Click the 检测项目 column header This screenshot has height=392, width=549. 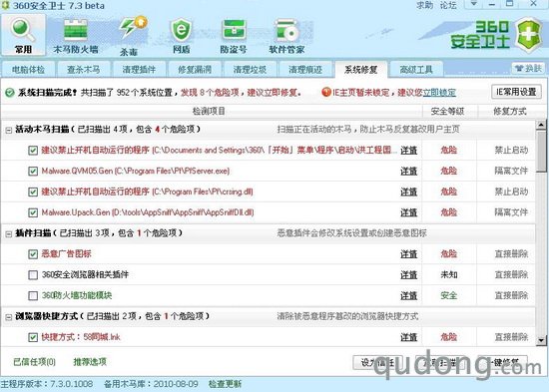click(x=209, y=112)
